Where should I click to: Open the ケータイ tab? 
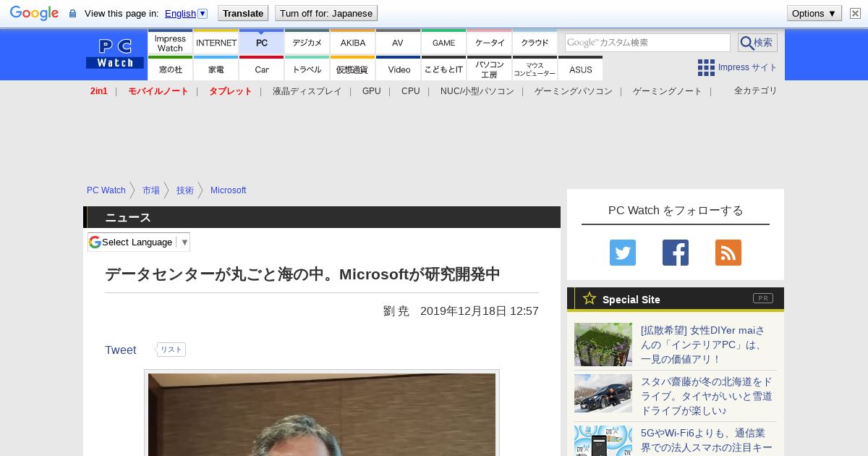[490, 42]
